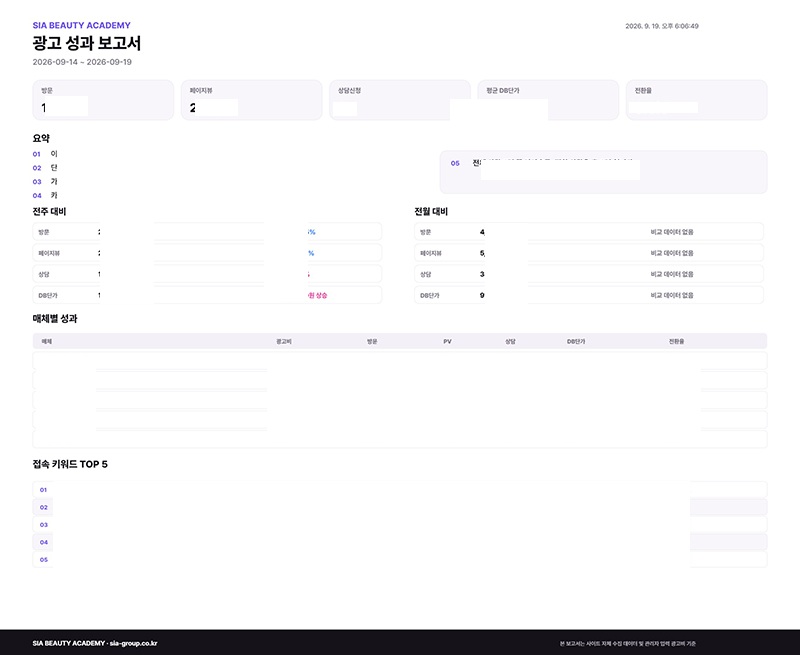This screenshot has width=800, height=655.
Task: Select summary item number 03 under 요약
Action: click(37, 182)
